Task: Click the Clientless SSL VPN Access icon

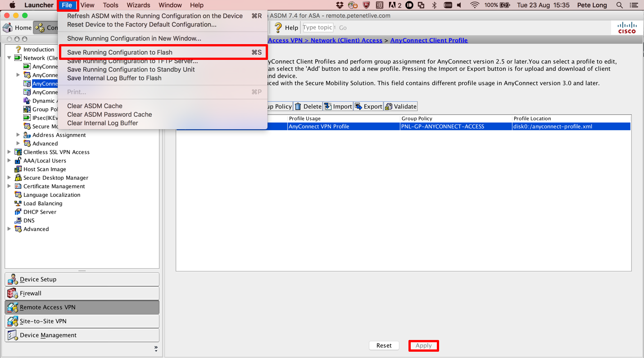Action: pos(18,152)
